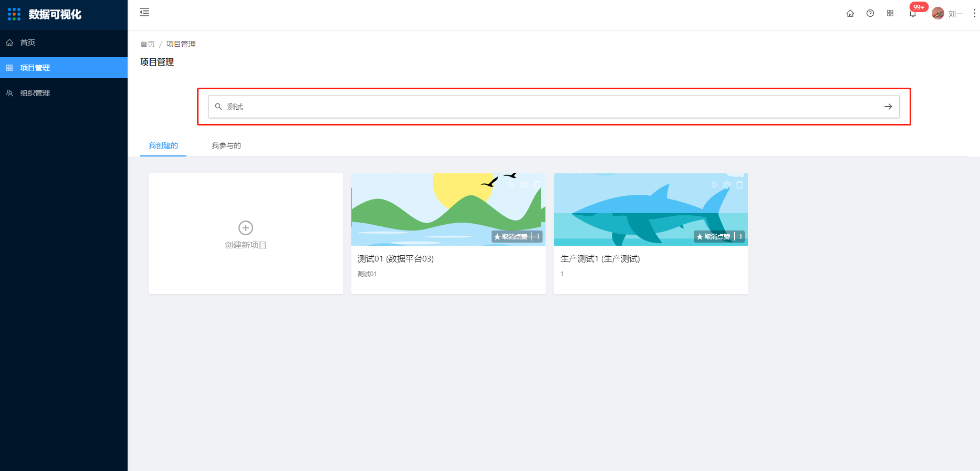Image resolution: width=980 pixels, height=471 pixels.
Task: Click the 项目管理 page heading
Action: point(157,62)
